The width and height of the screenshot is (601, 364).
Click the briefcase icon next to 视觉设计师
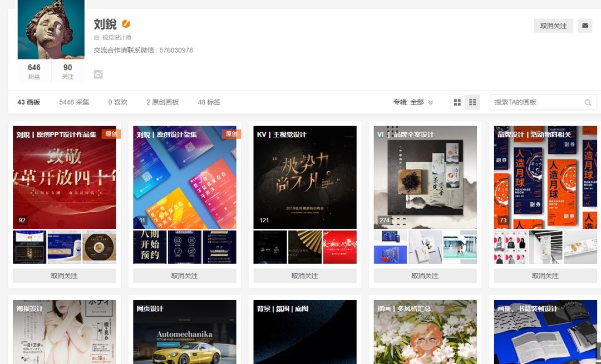pyautogui.click(x=97, y=37)
